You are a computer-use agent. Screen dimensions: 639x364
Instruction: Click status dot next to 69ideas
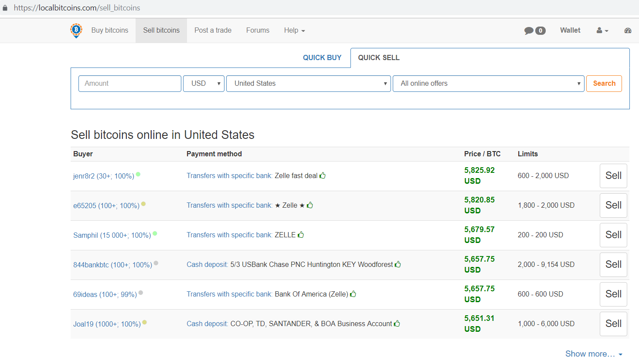coord(141,293)
